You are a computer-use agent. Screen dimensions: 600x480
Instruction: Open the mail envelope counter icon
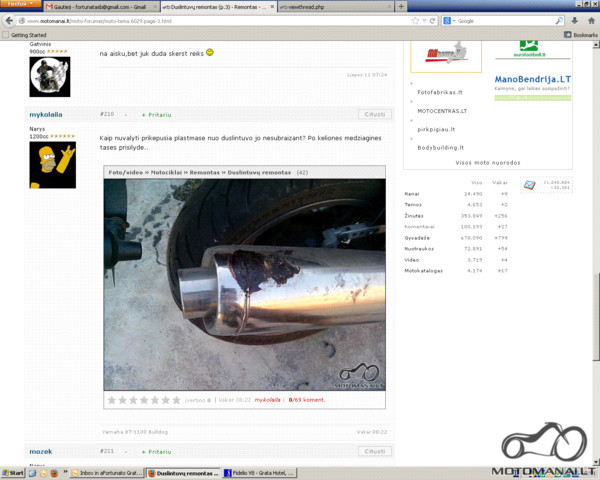pyautogui.click(x=529, y=185)
